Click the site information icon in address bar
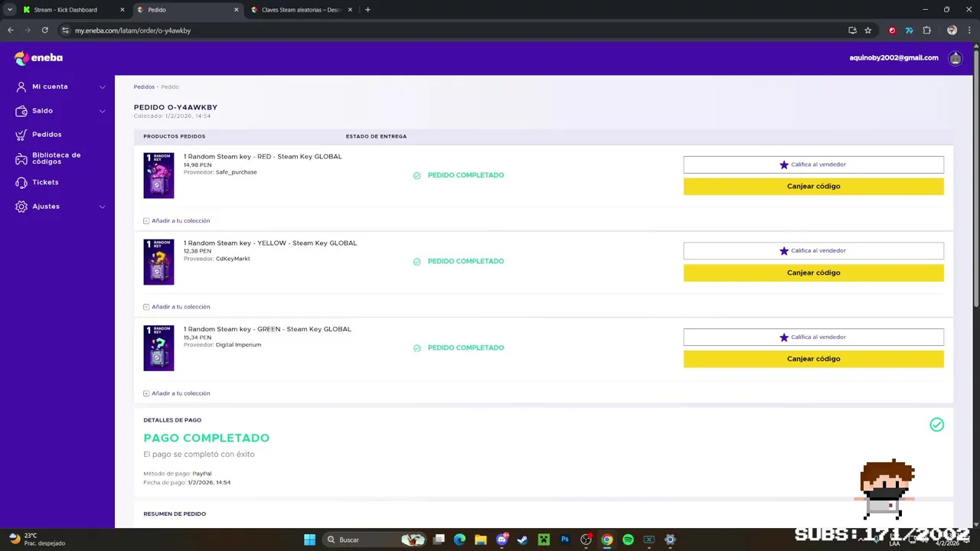The height and width of the screenshot is (551, 980). pyautogui.click(x=66, y=31)
